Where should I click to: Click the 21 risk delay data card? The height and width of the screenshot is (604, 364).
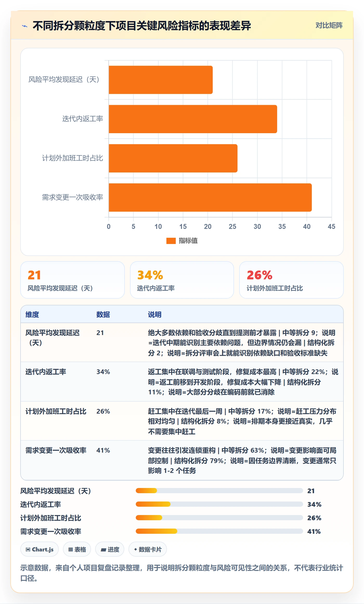click(73, 280)
